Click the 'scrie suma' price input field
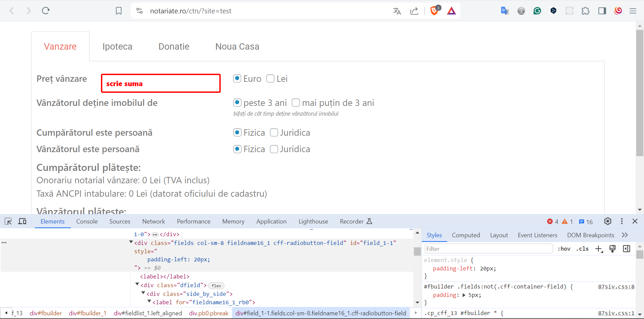 tap(161, 83)
